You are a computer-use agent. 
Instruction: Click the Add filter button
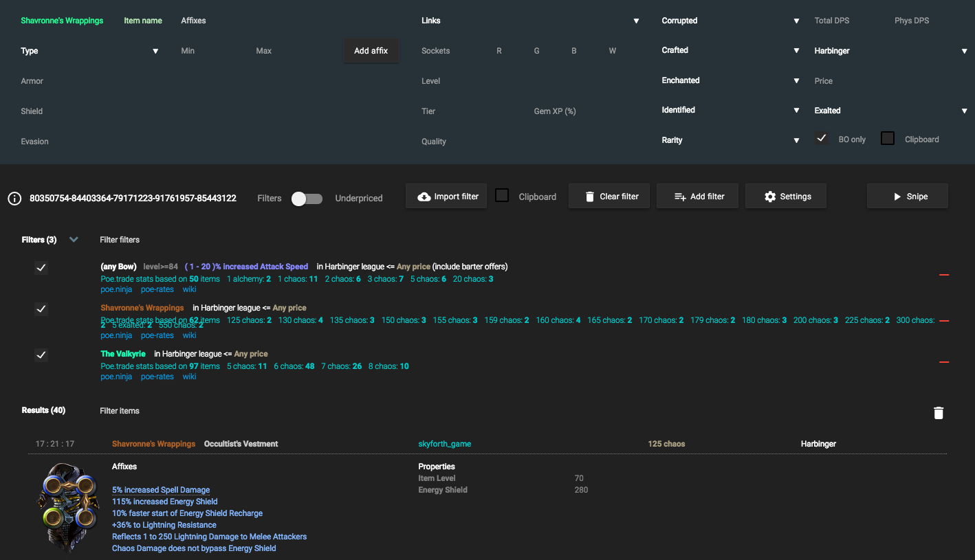tap(699, 197)
